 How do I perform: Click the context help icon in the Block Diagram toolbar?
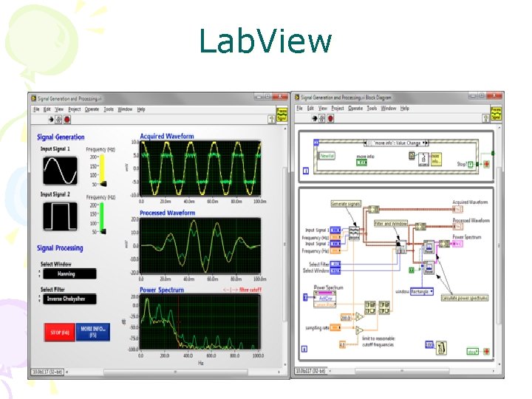(x=486, y=117)
